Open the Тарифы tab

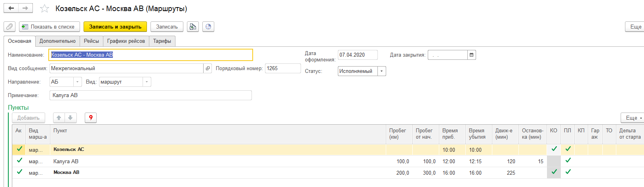point(162,41)
